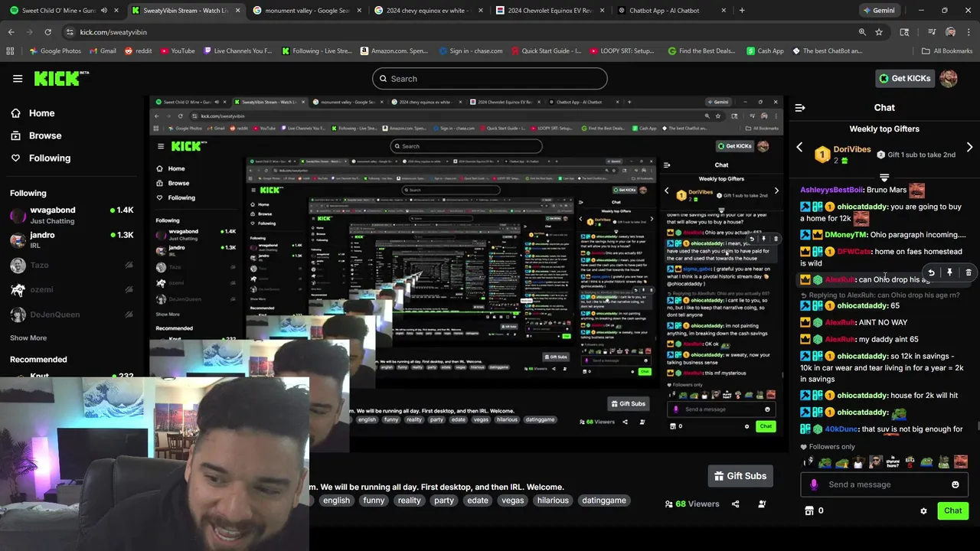980x551 pixels.
Task: Select the vegas tag
Action: pos(513,500)
